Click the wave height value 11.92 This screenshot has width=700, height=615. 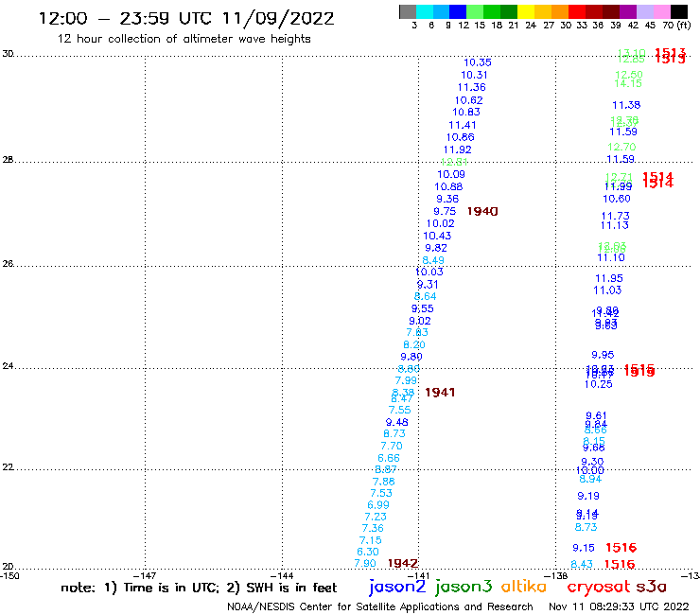click(457, 149)
